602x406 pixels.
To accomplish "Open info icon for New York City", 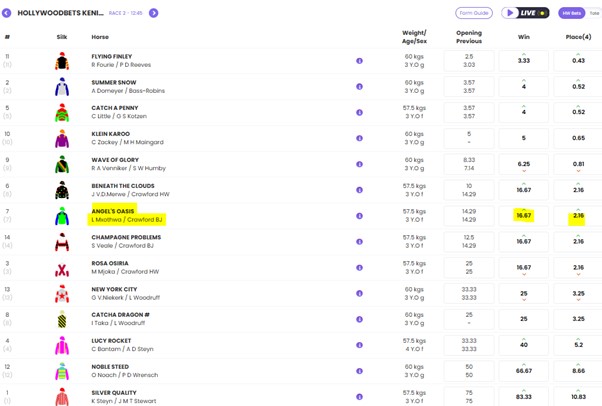I will [x=359, y=294].
